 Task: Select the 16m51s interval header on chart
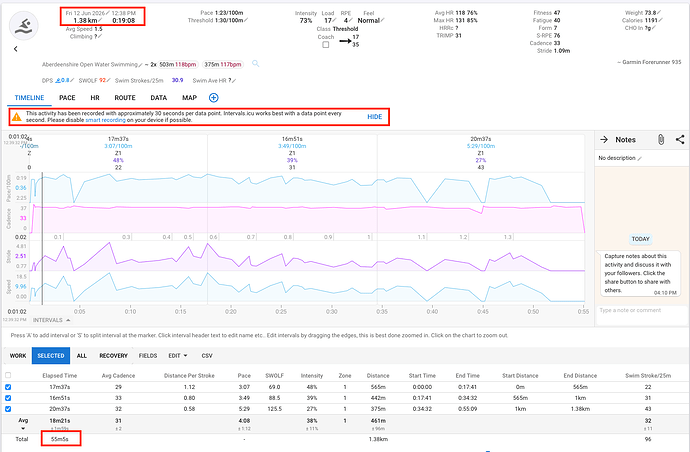click(292, 139)
